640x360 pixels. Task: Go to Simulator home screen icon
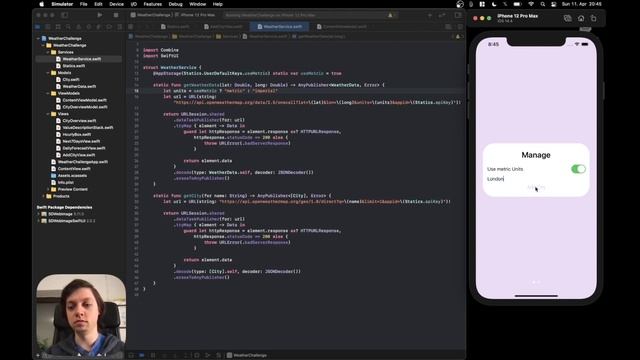[581, 18]
